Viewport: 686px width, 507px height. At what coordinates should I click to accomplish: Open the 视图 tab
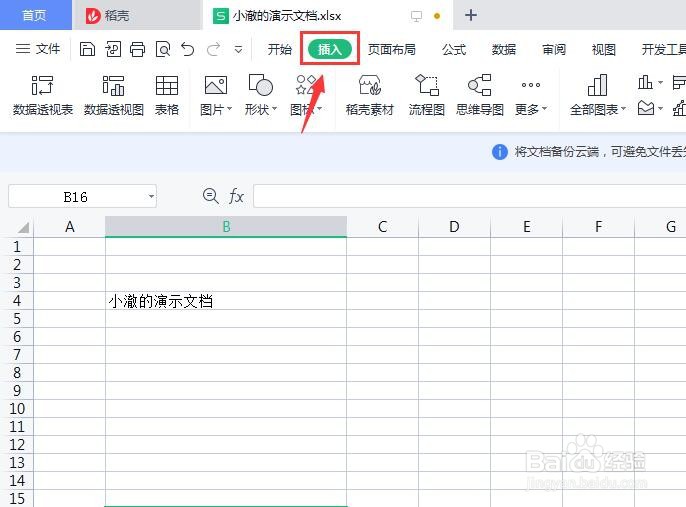pyautogui.click(x=604, y=49)
